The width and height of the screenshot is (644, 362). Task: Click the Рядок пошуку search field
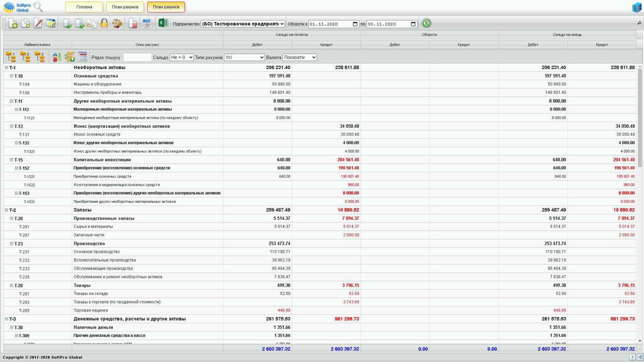pyautogui.click(x=137, y=58)
